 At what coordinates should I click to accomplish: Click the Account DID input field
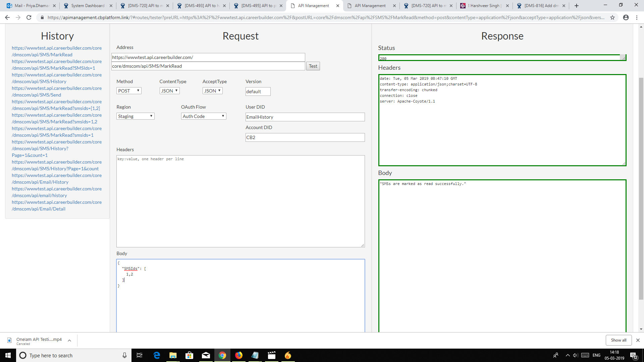(x=305, y=137)
